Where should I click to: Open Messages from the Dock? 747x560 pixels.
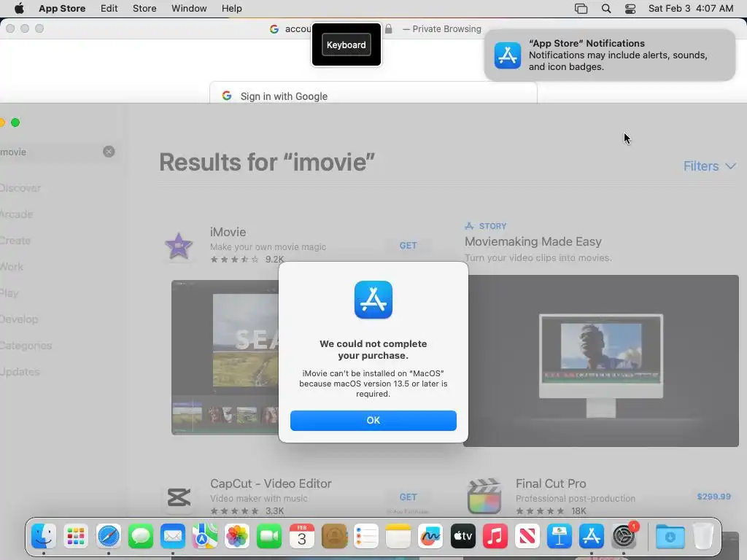(141, 537)
